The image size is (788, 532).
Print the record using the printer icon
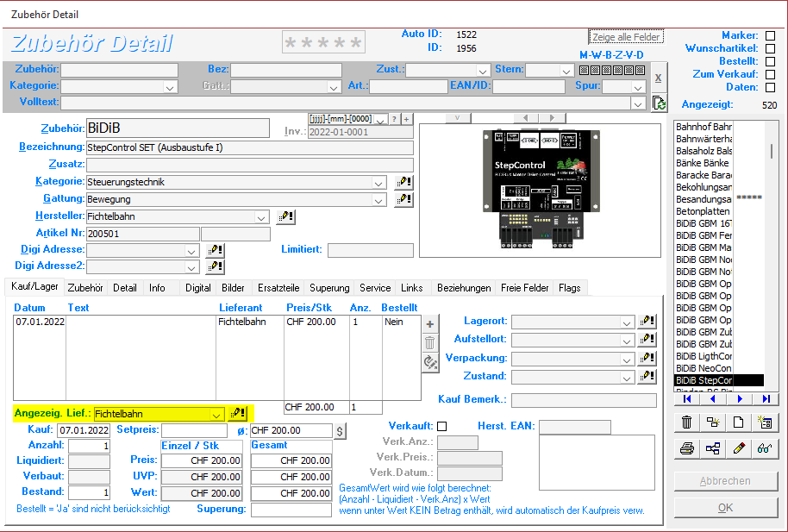(x=687, y=448)
